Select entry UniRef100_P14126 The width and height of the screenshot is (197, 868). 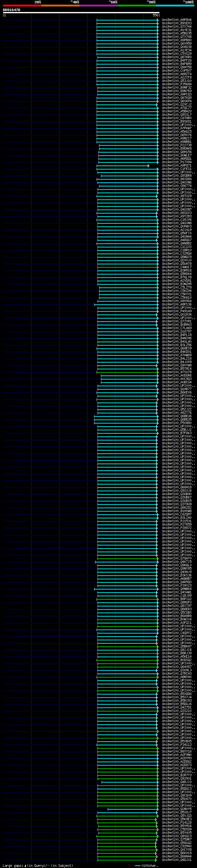(x=176, y=822)
